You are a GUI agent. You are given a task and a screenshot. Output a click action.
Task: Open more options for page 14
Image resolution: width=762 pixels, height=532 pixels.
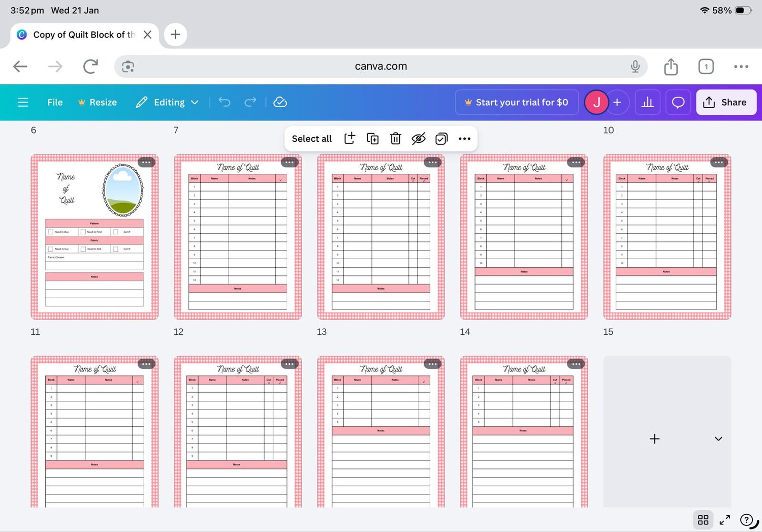576,364
